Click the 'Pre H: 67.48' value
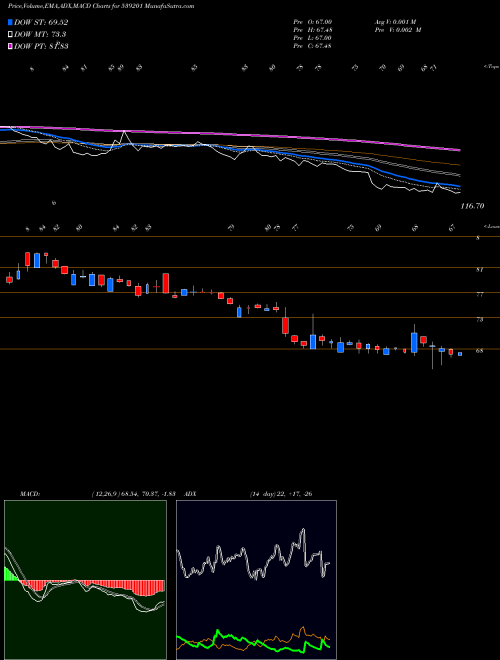 [312, 29]
